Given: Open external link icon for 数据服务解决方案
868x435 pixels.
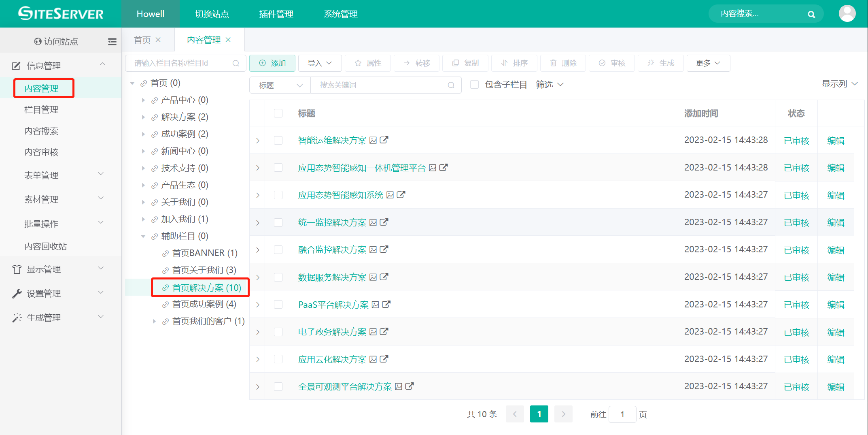Looking at the screenshot, I should click(384, 277).
